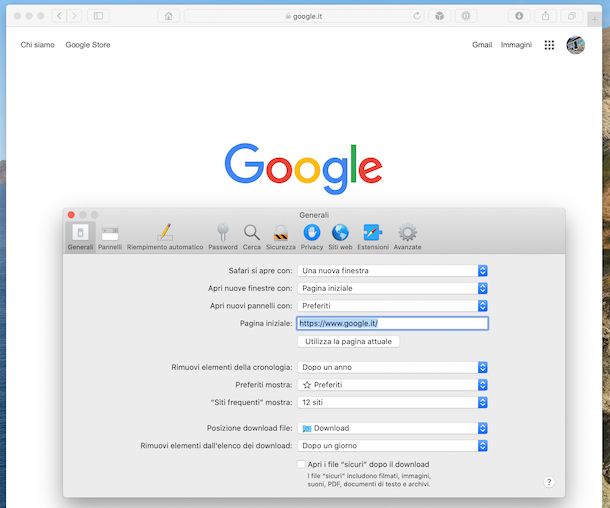
Task: Open 'Rimuovi elementi dall'elenco dei download' dropdown
Action: (393, 445)
